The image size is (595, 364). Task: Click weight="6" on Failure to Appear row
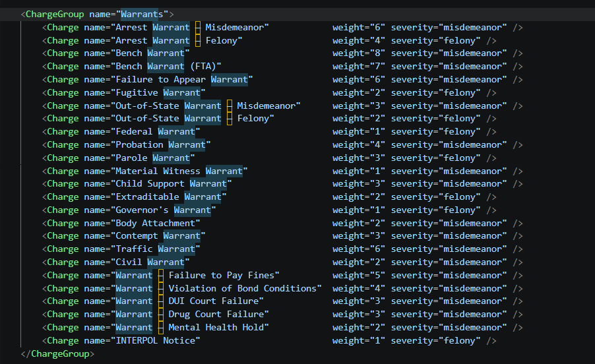click(359, 80)
